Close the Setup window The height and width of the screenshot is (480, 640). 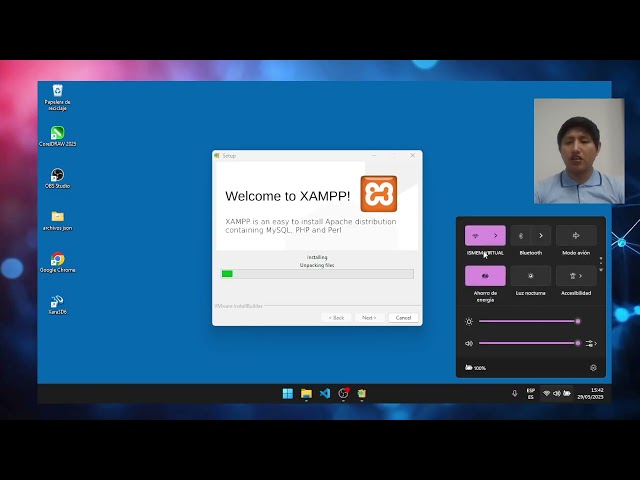[413, 156]
